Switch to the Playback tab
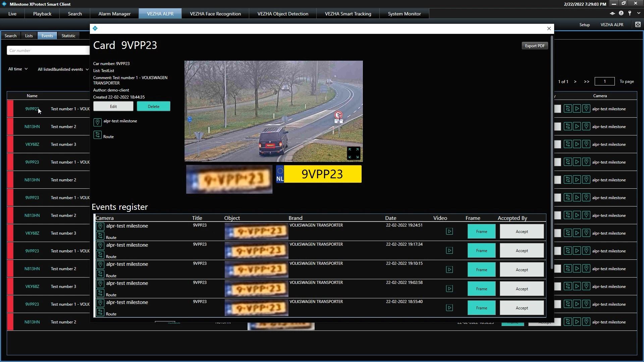Screen dimensions: 644x362 click(42, 14)
